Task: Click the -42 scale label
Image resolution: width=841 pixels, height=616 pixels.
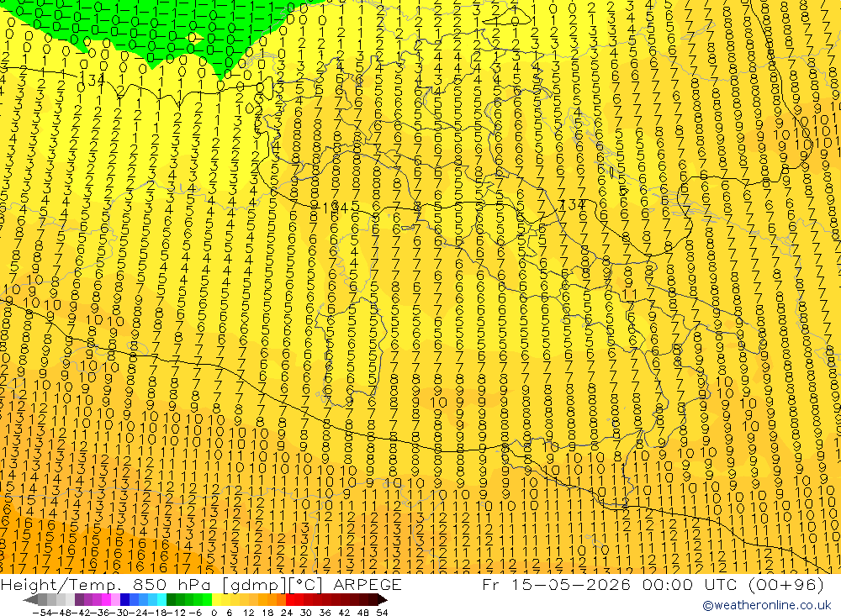Action: 82,613
